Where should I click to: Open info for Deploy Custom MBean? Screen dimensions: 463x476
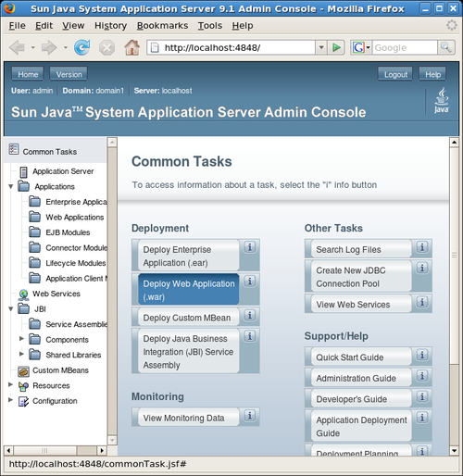click(x=250, y=315)
